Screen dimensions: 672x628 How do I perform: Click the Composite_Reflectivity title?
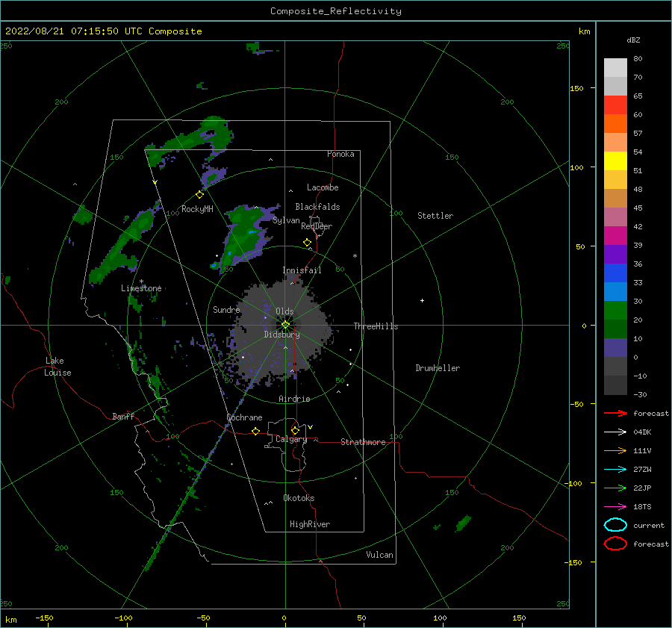[335, 11]
